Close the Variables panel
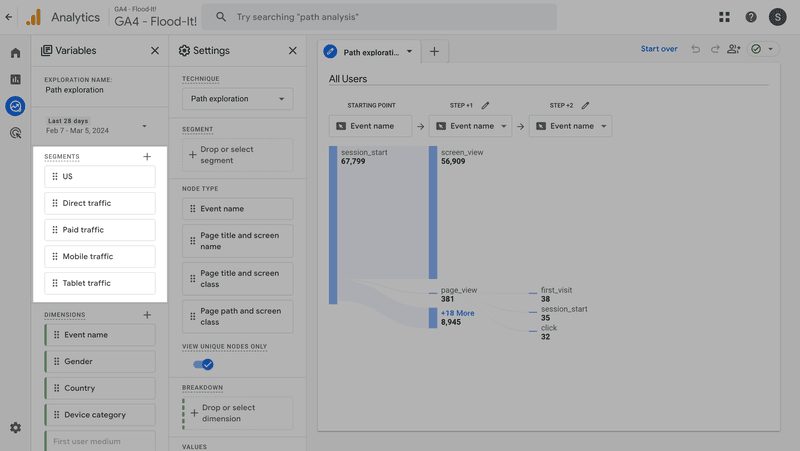The height and width of the screenshot is (451, 800). click(x=154, y=51)
